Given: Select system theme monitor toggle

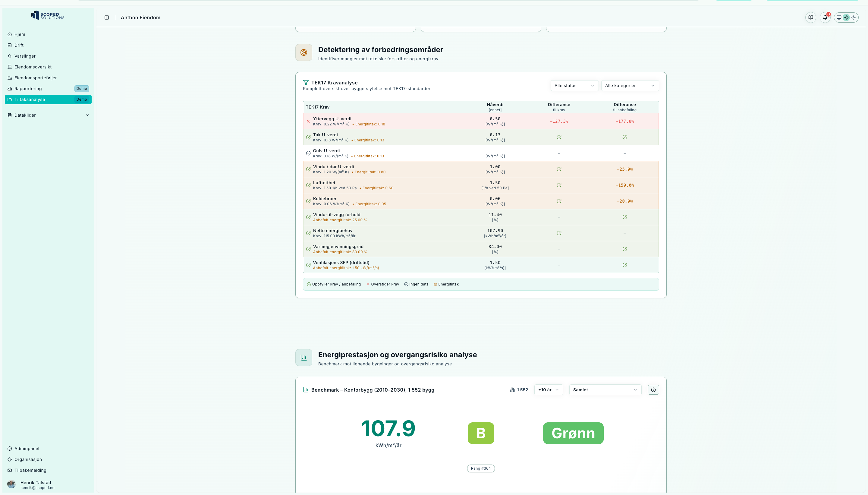Looking at the screenshot, I should point(839,18).
